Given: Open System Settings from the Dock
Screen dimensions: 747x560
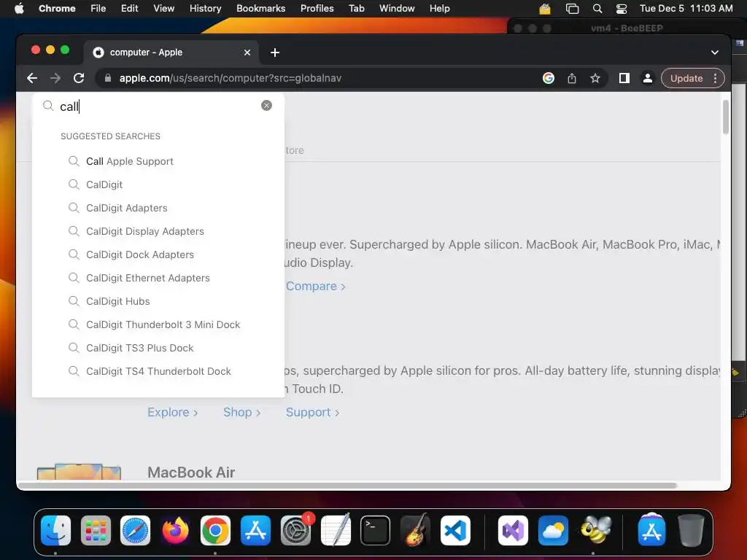Looking at the screenshot, I should point(295,530).
